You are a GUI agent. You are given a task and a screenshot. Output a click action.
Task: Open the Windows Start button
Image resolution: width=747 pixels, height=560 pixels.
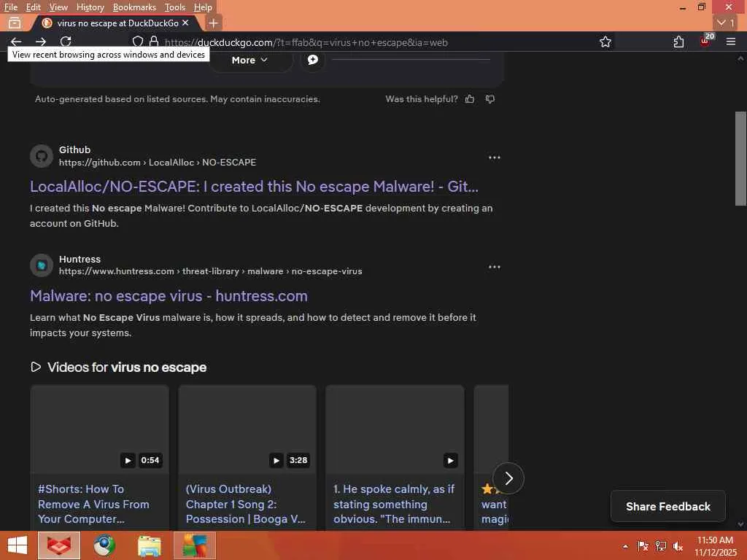click(x=18, y=545)
